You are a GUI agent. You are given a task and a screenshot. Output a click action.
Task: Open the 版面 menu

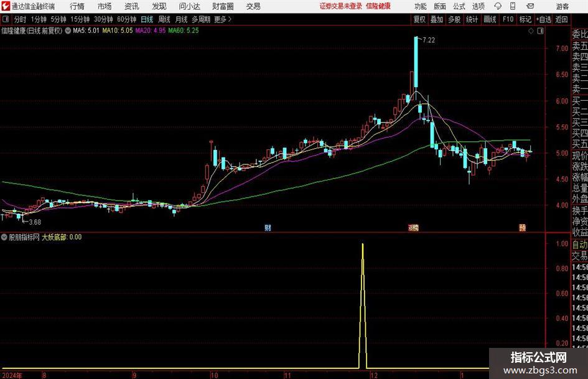click(x=440, y=6)
